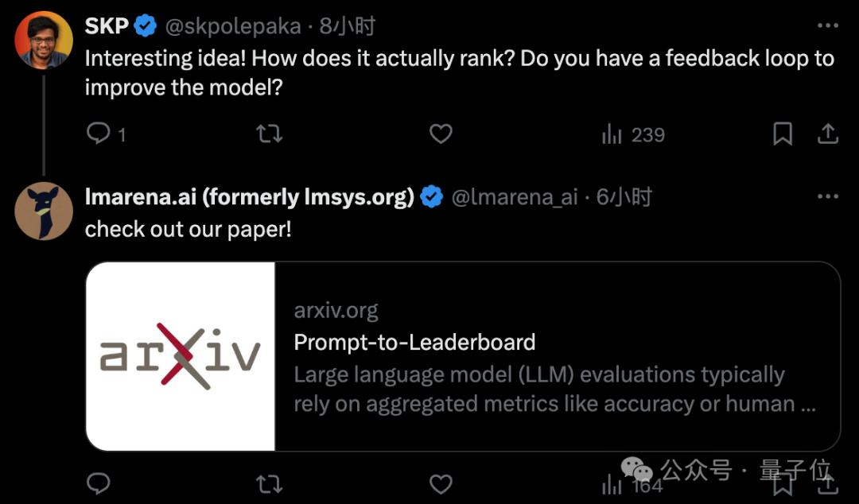Retweet lmarena.ai's paper reply
Viewport: 859px width, 504px height.
270,483
